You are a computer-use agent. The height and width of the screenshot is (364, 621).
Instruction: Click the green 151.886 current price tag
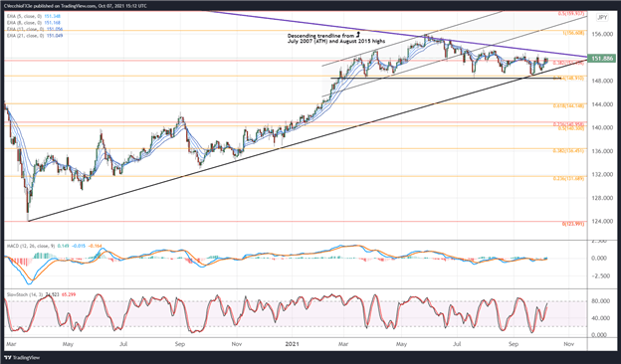(601, 59)
